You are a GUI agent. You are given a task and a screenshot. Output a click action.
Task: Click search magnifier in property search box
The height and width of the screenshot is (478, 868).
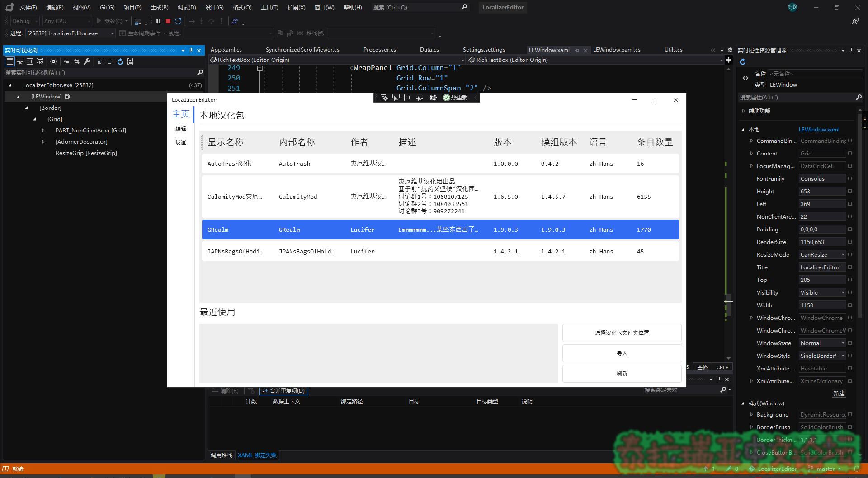click(859, 97)
